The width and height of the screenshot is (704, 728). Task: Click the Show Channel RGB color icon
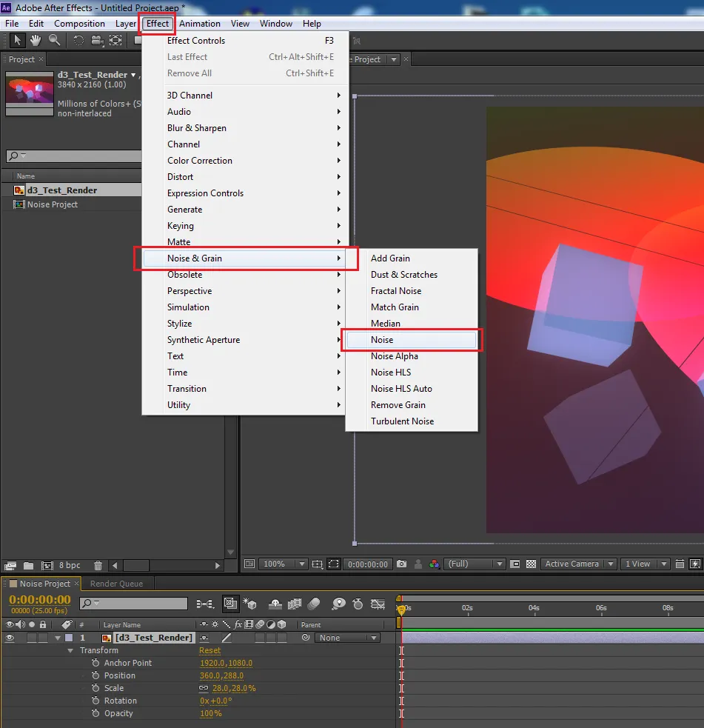pos(435,564)
